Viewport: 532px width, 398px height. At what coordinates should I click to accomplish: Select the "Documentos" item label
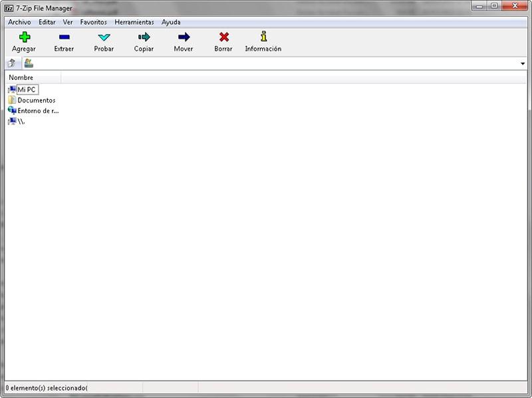click(37, 100)
